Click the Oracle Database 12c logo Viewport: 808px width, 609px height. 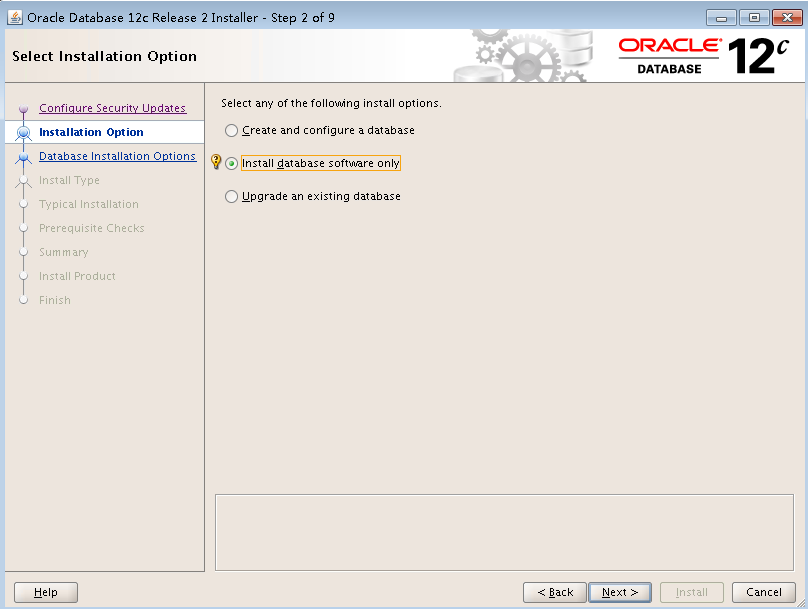[703, 56]
